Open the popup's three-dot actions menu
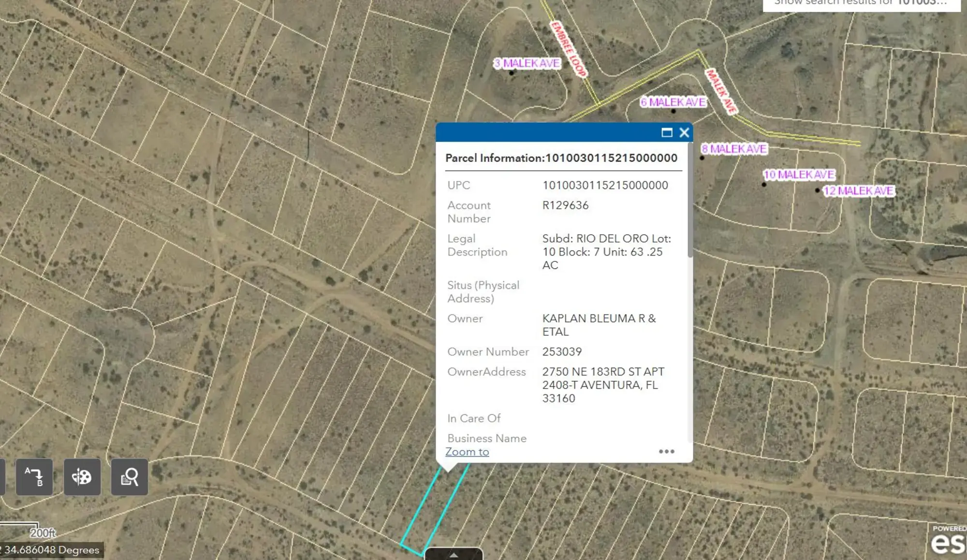 pyautogui.click(x=666, y=451)
